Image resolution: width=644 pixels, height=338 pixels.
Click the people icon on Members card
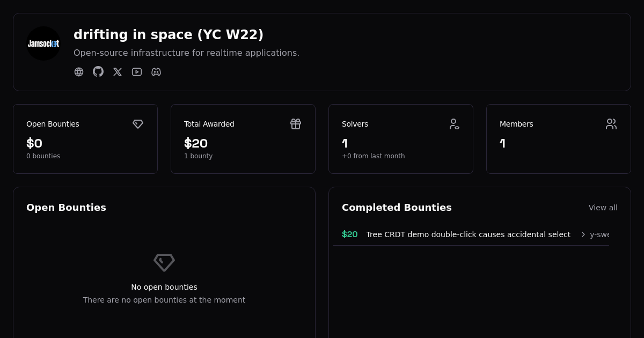tap(611, 124)
